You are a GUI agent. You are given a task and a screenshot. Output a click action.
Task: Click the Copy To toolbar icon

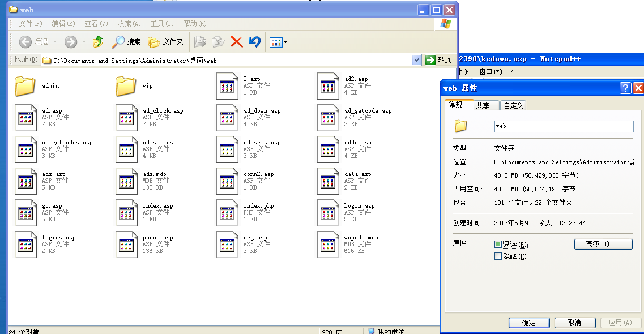tap(217, 41)
